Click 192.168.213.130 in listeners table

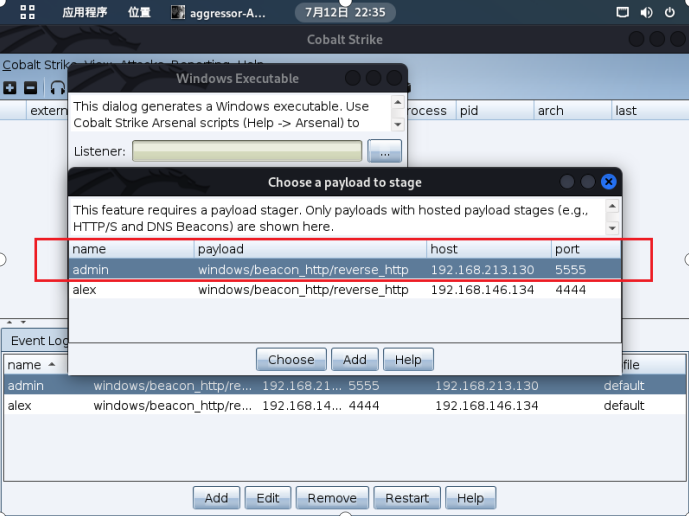coord(486,385)
